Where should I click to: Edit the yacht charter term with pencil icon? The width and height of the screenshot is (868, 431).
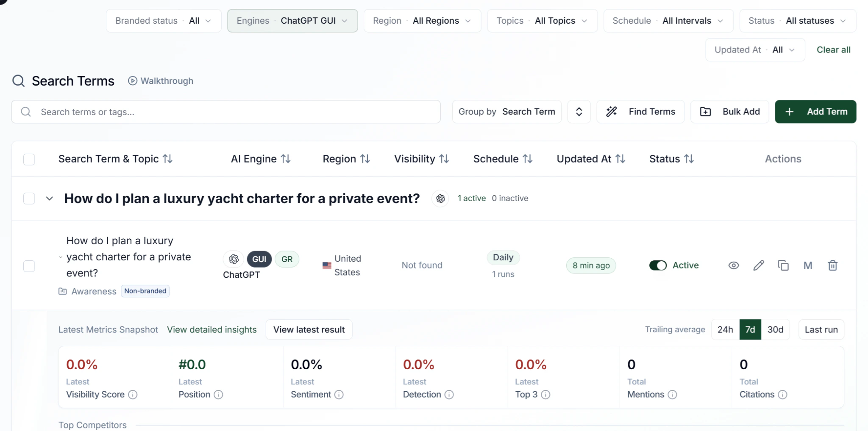pos(759,265)
